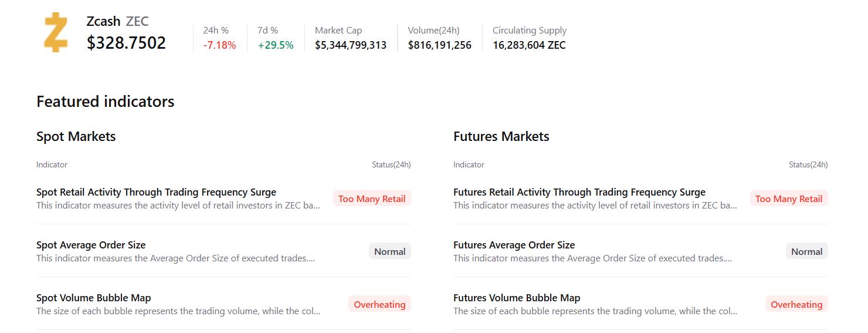Open Spot Retail Activity Through Trading Frequency Surge
This screenshot has height=333, width=868.
click(156, 192)
